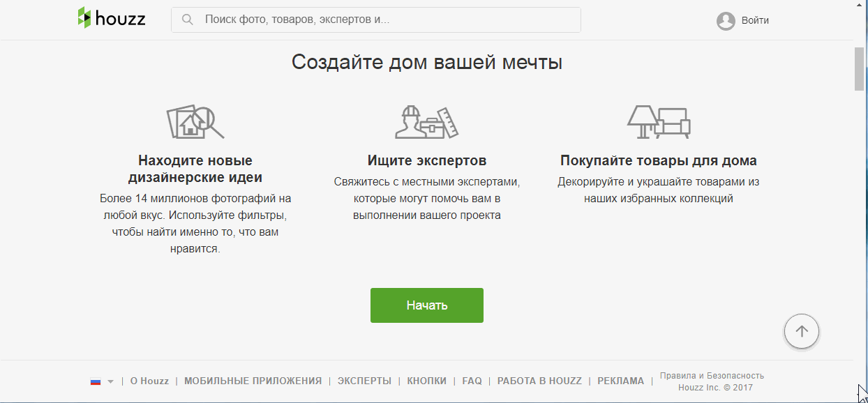Open the О Houzz footer link

point(149,381)
